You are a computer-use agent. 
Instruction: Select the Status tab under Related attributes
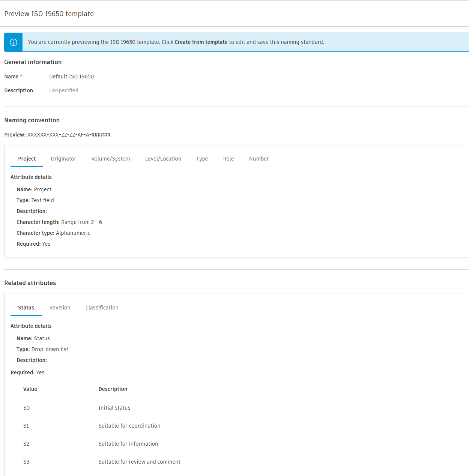tap(26, 307)
